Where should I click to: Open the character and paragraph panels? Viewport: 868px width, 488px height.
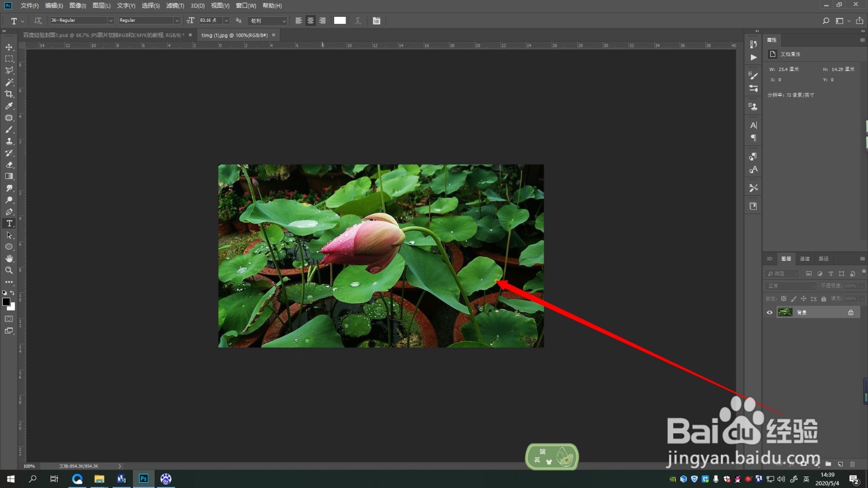click(x=376, y=21)
